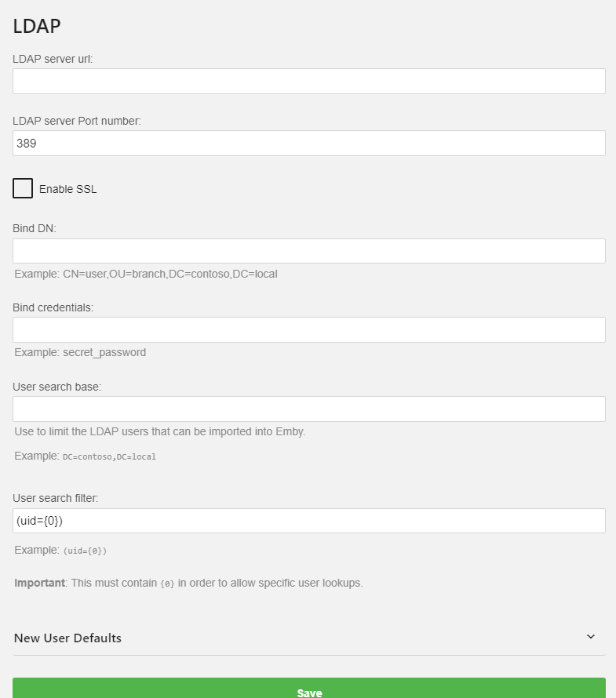The width and height of the screenshot is (616, 698).
Task: Select the Bind DN input box
Action: coord(309,251)
